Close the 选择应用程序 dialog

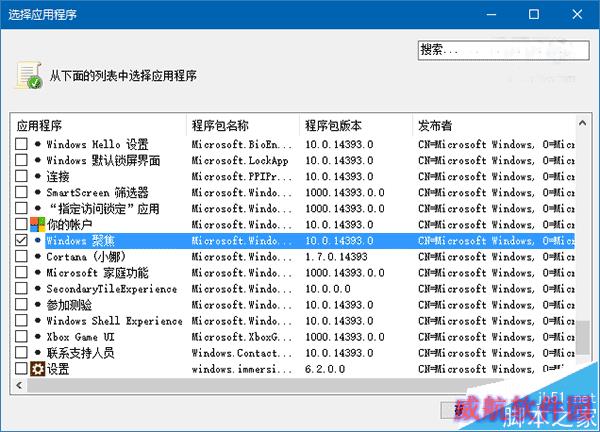click(577, 15)
